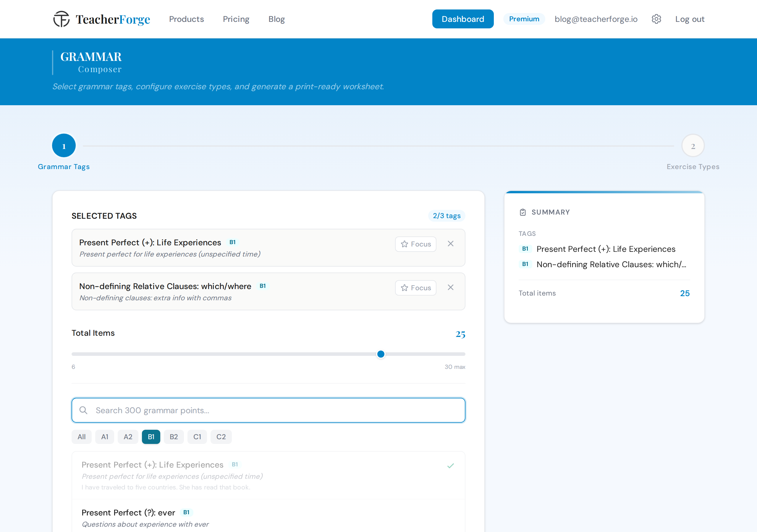Open the Pricing page
Image resolution: width=757 pixels, height=532 pixels.
[236, 19]
